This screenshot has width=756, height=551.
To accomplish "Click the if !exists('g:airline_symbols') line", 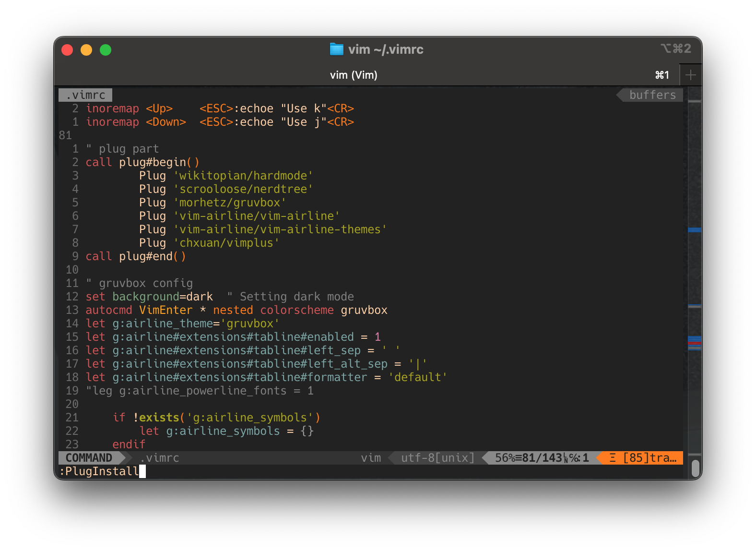I will click(216, 418).
